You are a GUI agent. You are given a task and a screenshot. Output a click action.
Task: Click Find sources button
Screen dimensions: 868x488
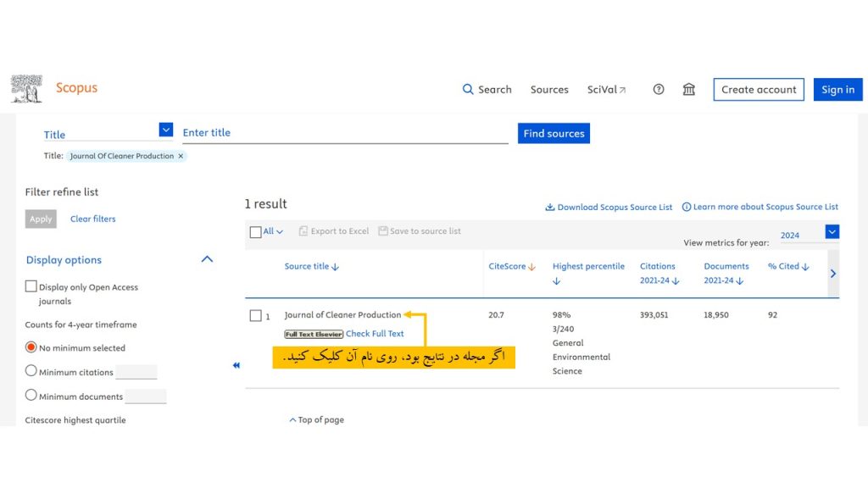554,133
